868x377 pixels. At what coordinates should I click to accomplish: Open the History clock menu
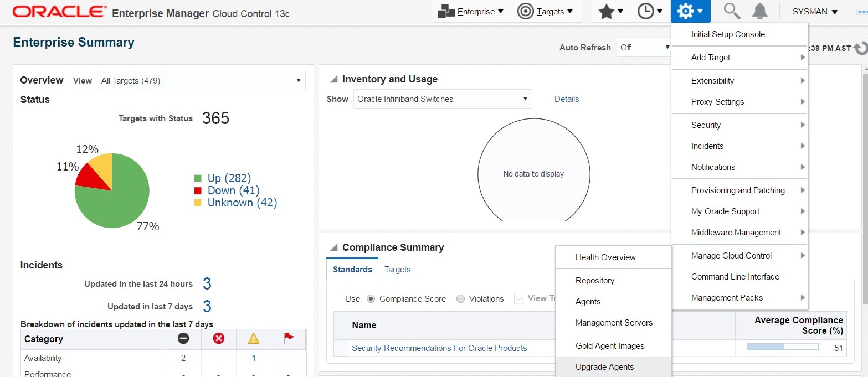(x=650, y=12)
